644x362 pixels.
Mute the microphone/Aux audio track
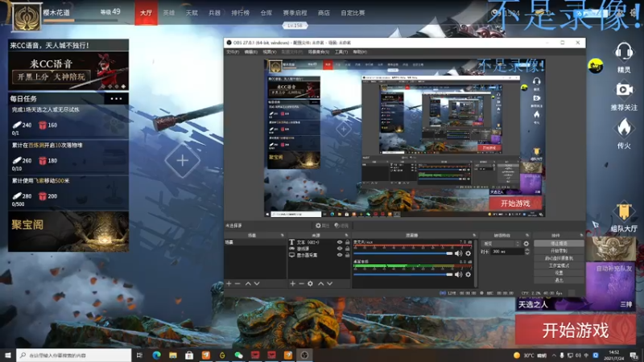tap(458, 253)
